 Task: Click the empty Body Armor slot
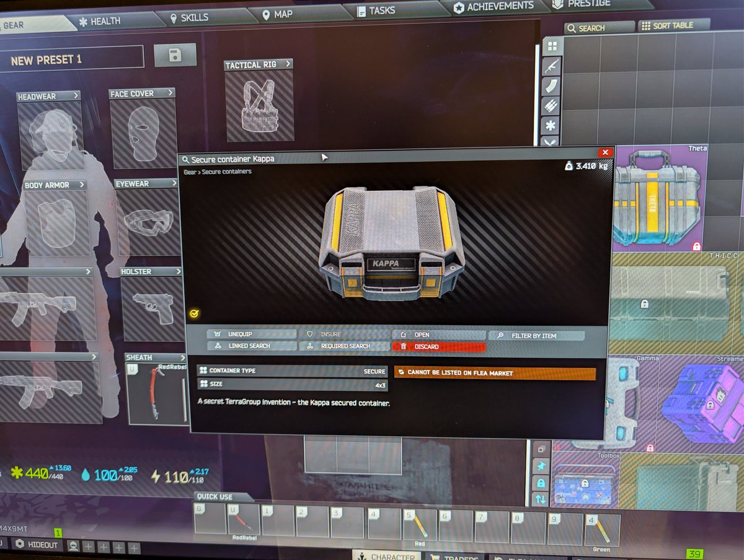coord(57,223)
